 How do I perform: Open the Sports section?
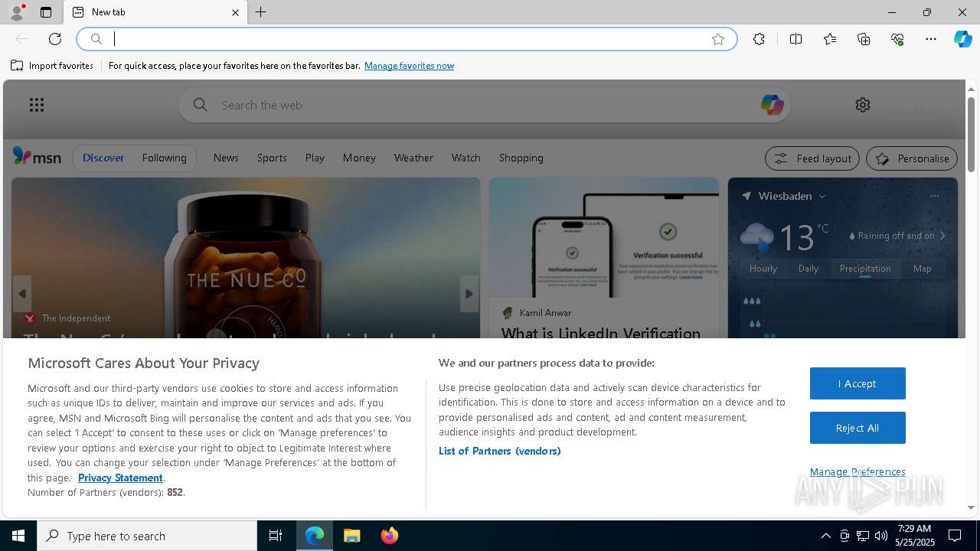pos(272,158)
